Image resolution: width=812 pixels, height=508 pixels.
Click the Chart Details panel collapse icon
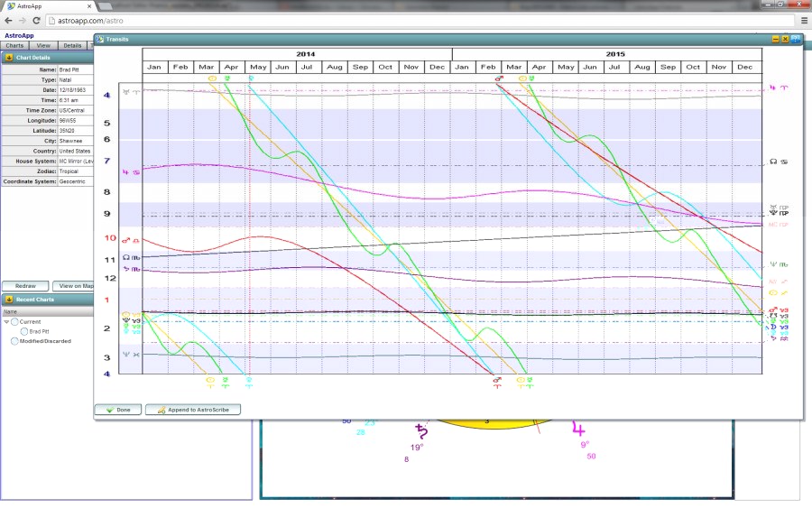click(8, 57)
